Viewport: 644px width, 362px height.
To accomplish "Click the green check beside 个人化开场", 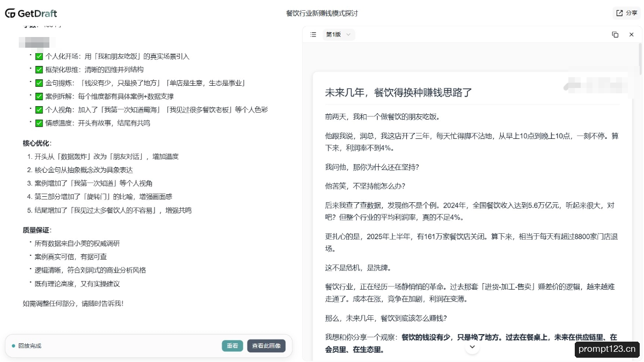I will coord(39,56).
